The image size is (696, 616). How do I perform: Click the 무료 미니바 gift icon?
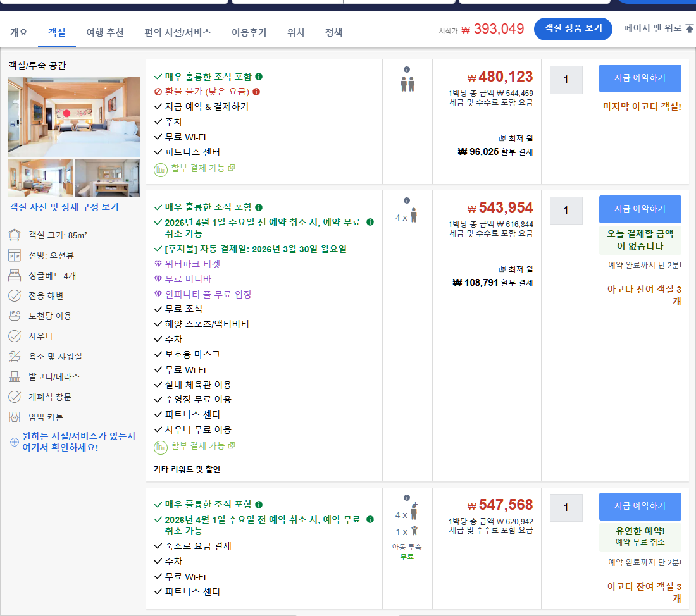point(158,278)
